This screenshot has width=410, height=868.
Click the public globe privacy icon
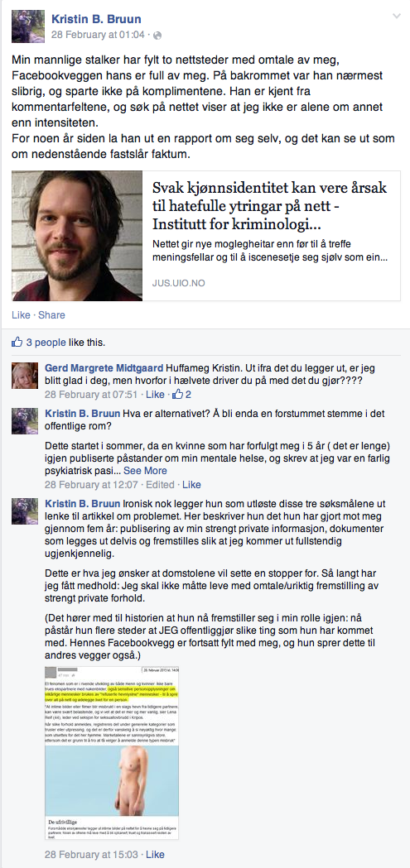pyautogui.click(x=157, y=35)
